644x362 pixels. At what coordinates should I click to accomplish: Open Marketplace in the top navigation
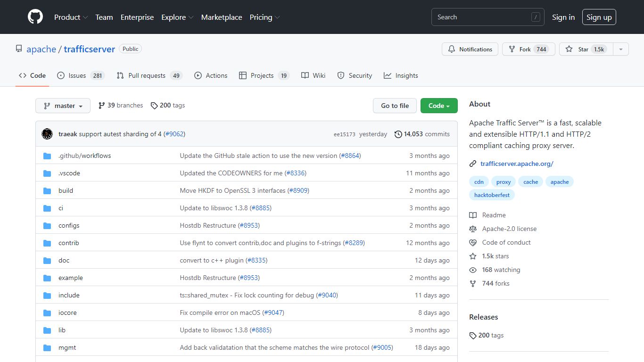tap(222, 17)
